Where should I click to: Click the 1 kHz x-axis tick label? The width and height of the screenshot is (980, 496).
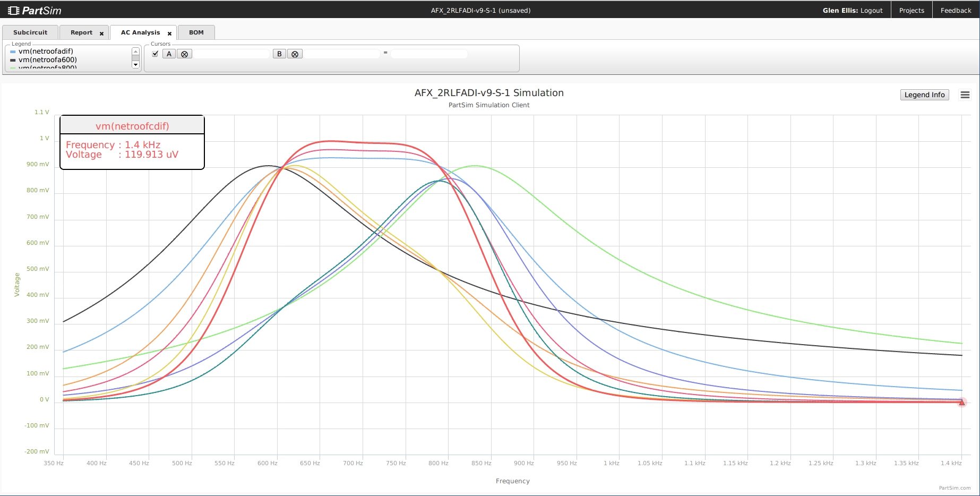[611, 463]
